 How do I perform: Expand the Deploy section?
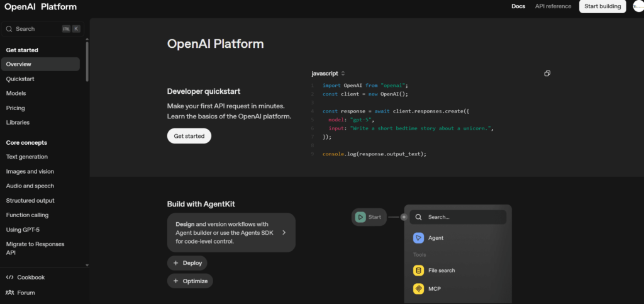[187, 263]
